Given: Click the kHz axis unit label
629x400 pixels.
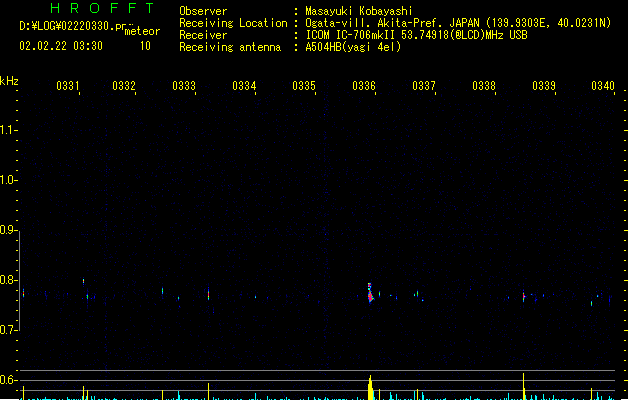Looking at the screenshot, I should click(9, 81).
